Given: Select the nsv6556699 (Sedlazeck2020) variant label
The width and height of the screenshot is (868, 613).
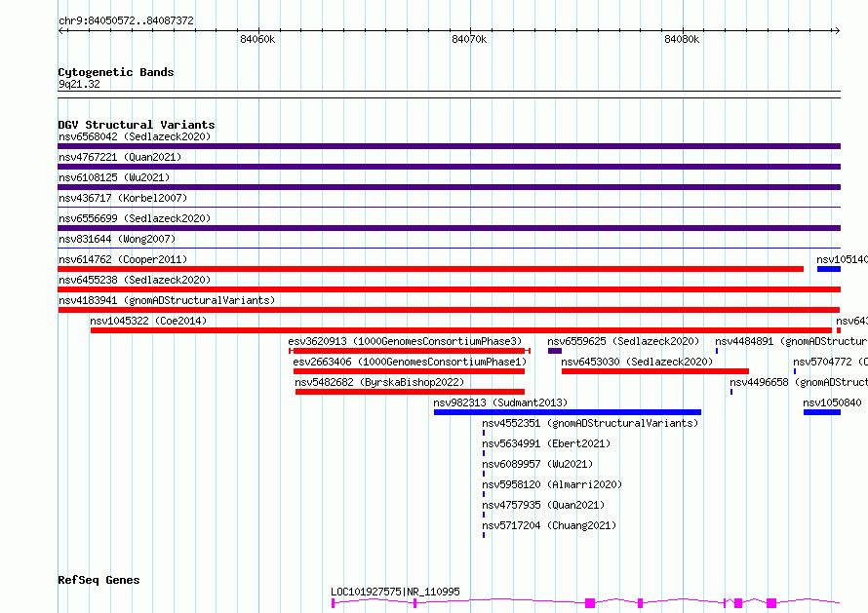Looking at the screenshot, I should [135, 218].
